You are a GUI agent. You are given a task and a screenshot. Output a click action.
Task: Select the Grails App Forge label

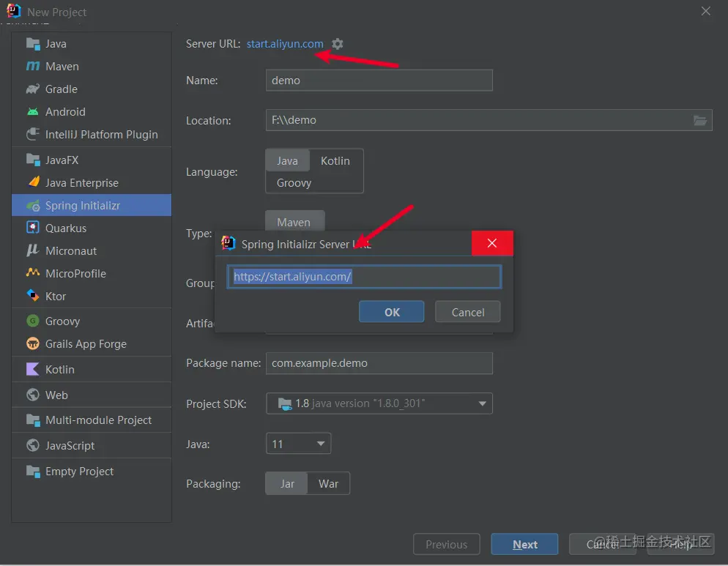click(86, 344)
